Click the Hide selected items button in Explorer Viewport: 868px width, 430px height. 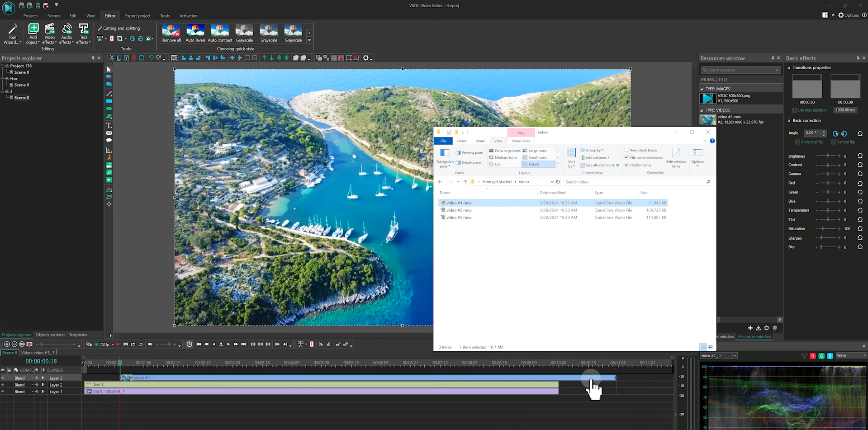tap(676, 158)
